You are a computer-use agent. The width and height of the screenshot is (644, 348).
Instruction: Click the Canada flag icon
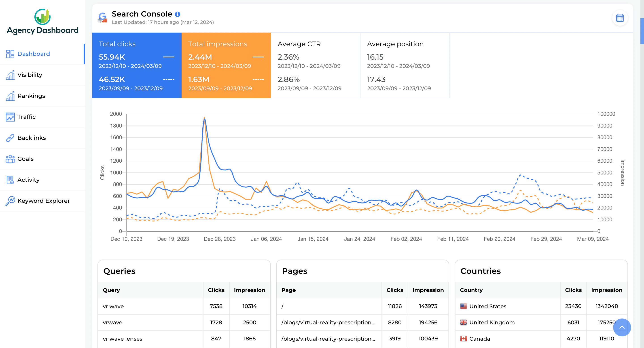point(463,339)
